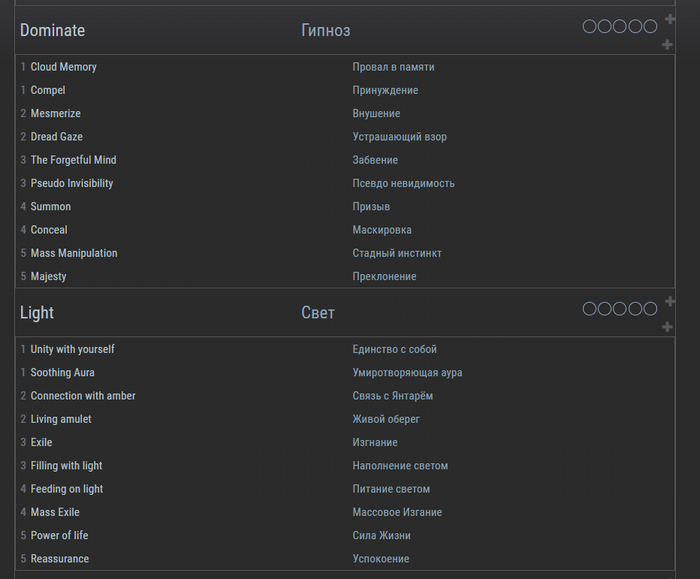This screenshot has height=579, width=700.
Task: Select the Dread Gaze power entry
Action: (56, 137)
